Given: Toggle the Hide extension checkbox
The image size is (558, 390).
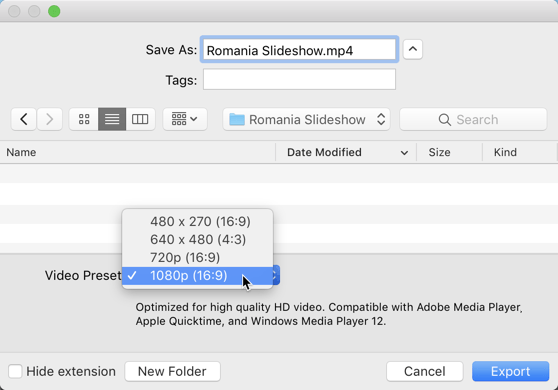Looking at the screenshot, I should [x=15, y=371].
